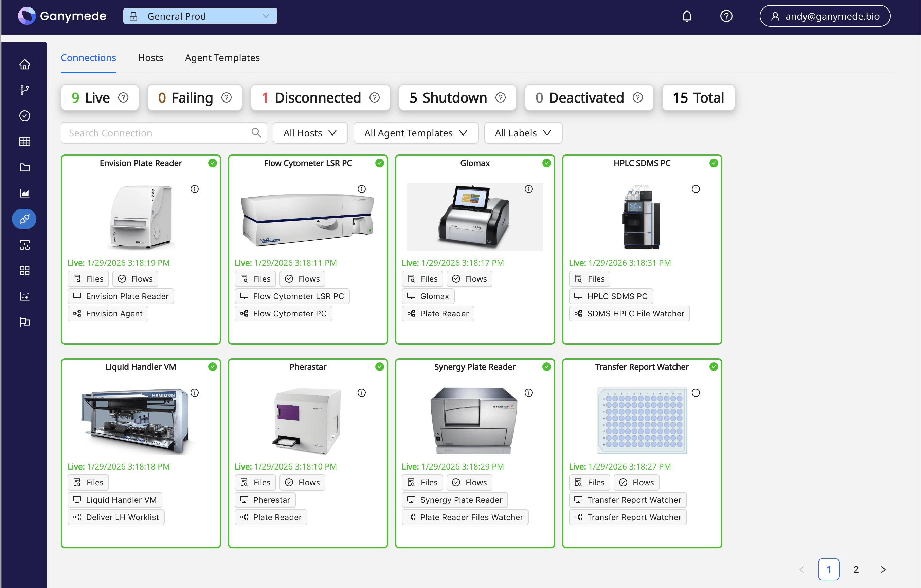Open the table grid sidebar icon
This screenshot has width=921, height=588.
coord(24,142)
